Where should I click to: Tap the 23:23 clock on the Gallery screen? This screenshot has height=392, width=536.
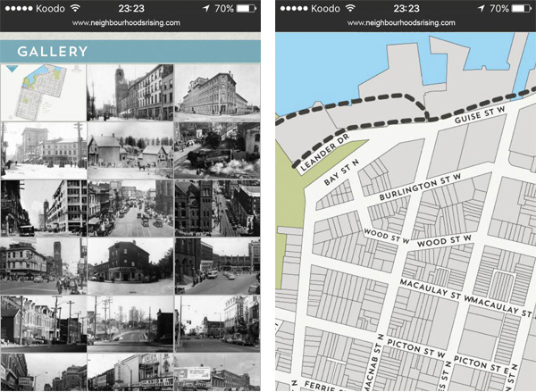point(131,8)
